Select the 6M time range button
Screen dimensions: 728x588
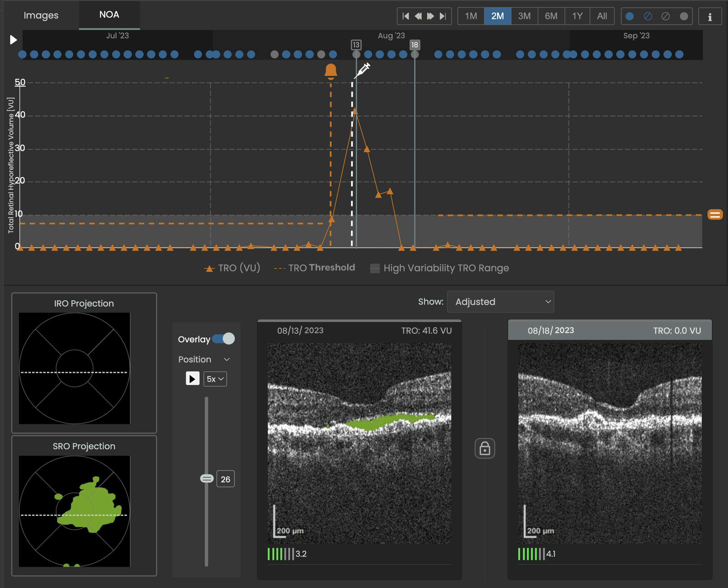pyautogui.click(x=551, y=16)
